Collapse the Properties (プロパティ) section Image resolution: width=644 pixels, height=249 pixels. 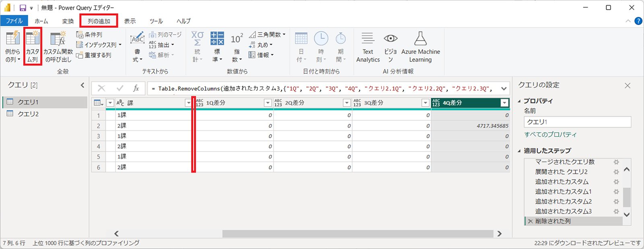[x=519, y=101]
